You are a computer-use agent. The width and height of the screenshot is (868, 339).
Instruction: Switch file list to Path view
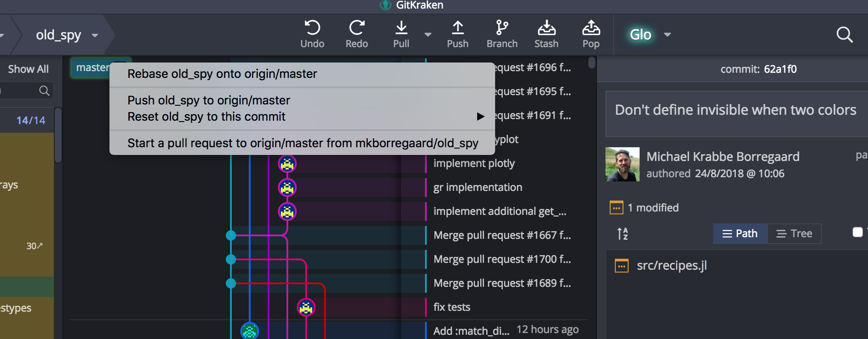coord(740,234)
